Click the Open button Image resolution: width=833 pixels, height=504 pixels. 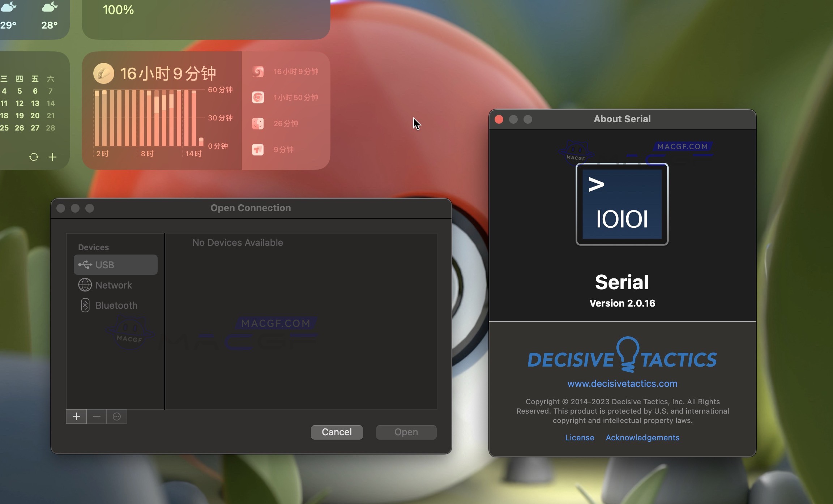[x=406, y=432]
